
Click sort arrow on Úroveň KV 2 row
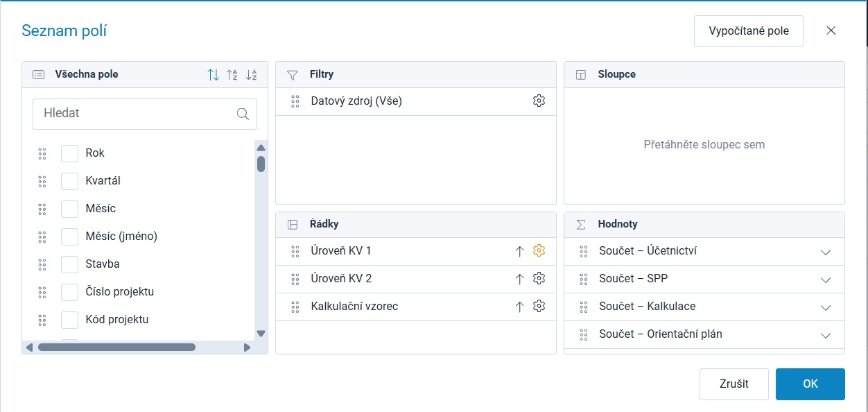[519, 279]
